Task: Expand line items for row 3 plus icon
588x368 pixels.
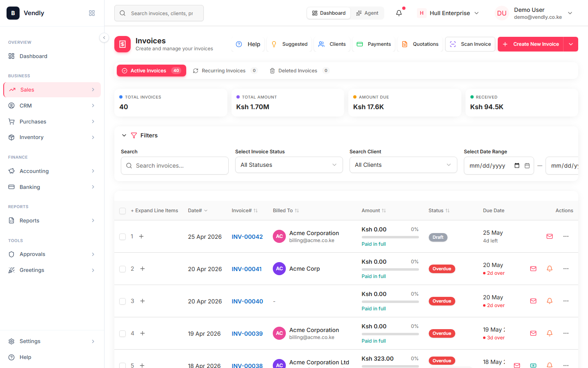Action: tap(143, 301)
